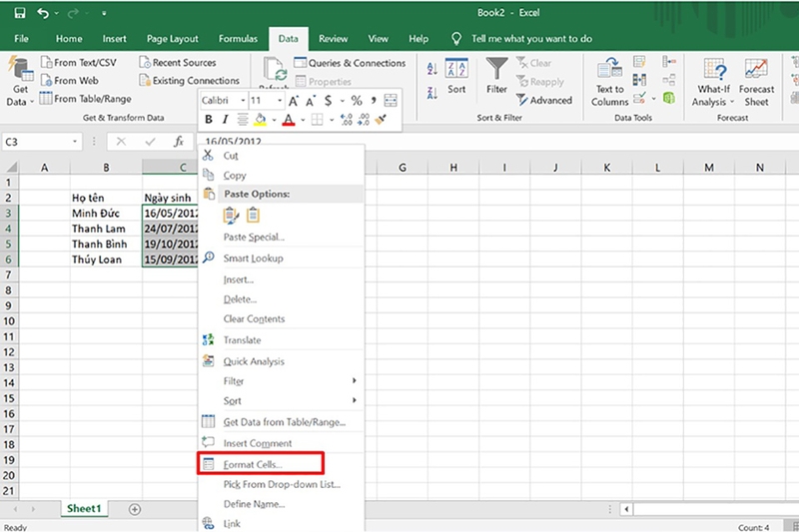Click column header G
The image size is (799, 532).
[402, 168]
